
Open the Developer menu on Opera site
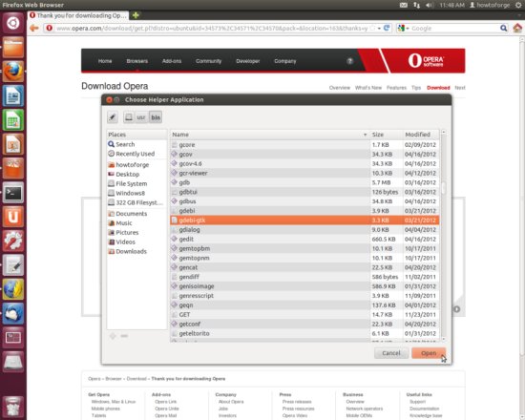[248, 61]
